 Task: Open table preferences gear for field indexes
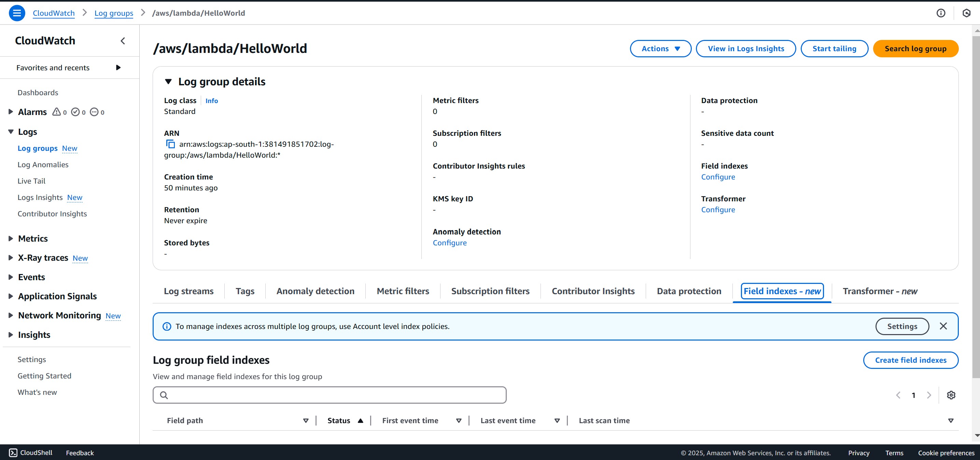tap(951, 395)
